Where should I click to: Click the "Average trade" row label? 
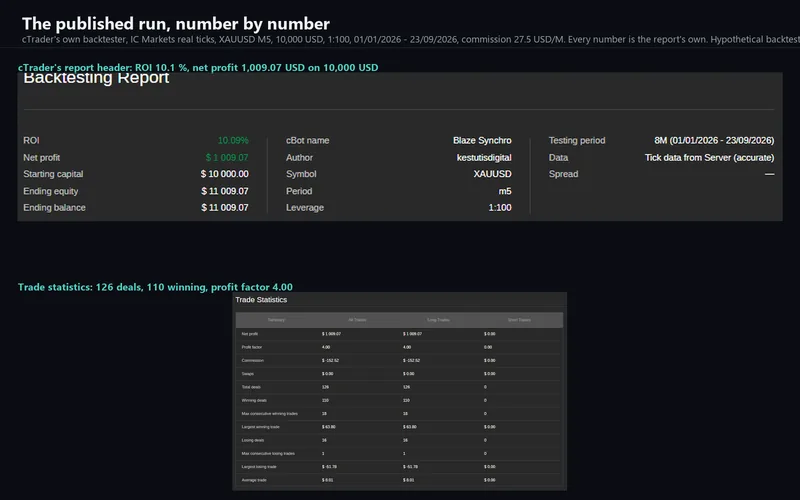pos(254,480)
